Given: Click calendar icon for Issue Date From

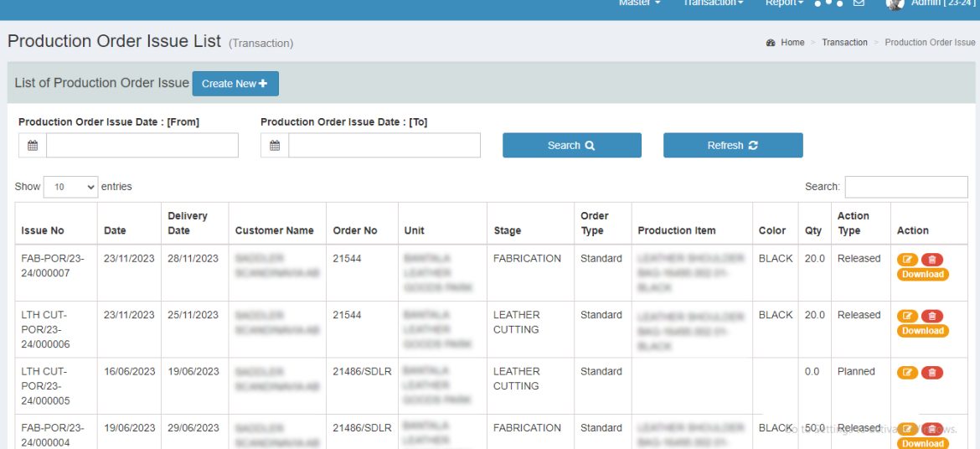Looking at the screenshot, I should pyautogui.click(x=33, y=146).
